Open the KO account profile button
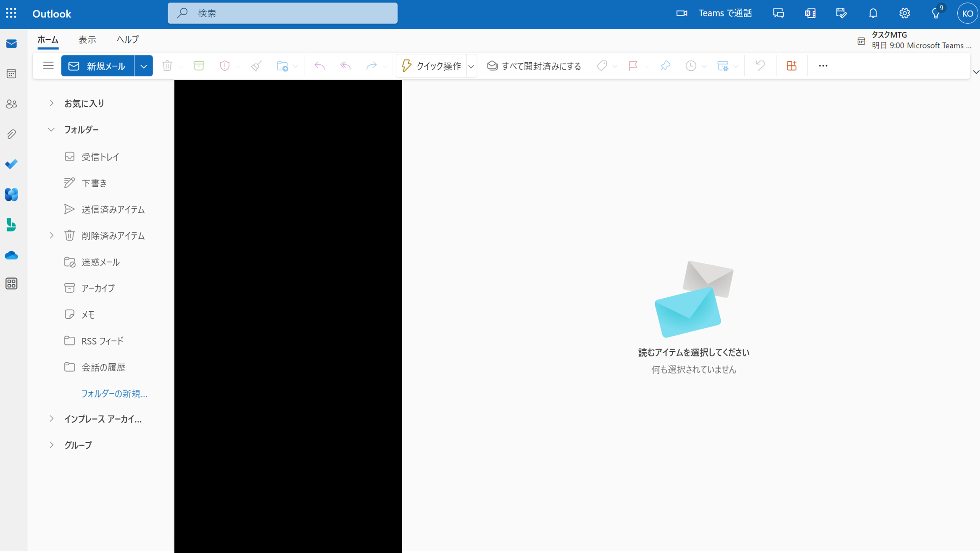This screenshot has width=980, height=553. pos(967,13)
